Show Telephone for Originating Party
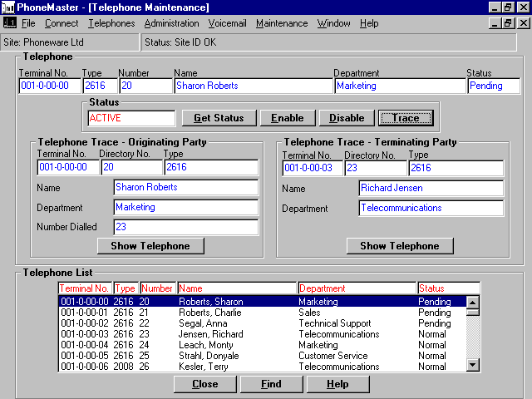 click(150, 246)
